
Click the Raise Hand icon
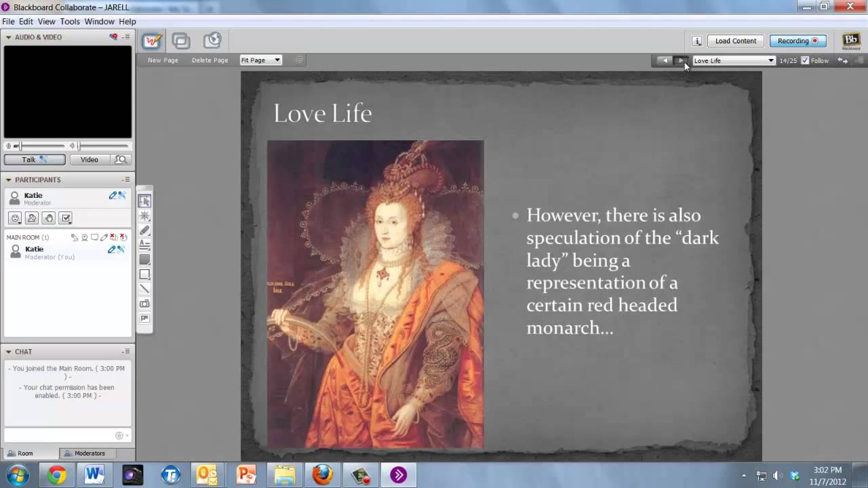click(49, 218)
